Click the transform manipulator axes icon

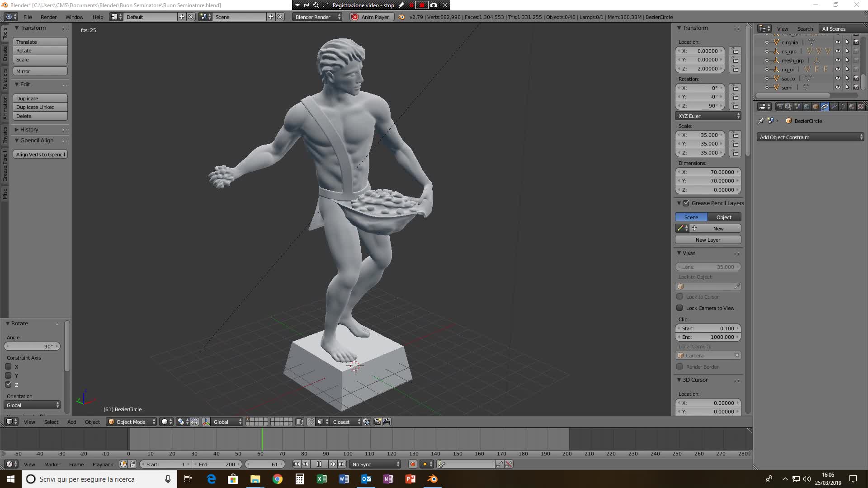point(206,422)
